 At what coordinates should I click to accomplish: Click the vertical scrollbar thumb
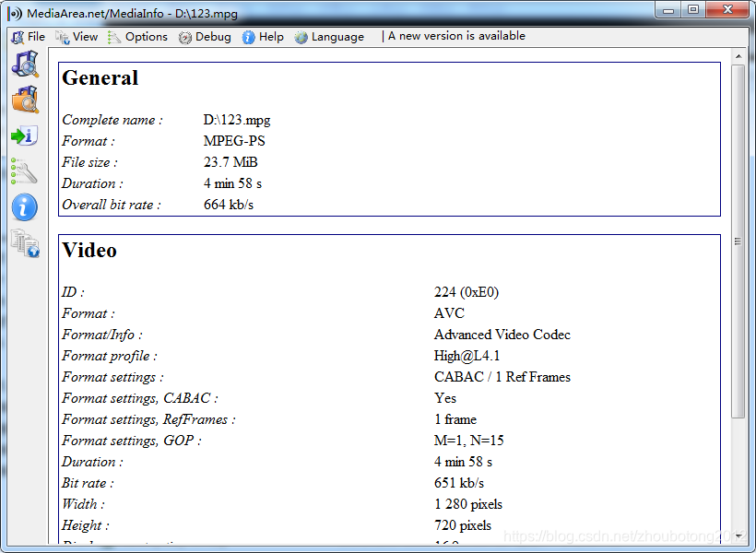[738, 241]
